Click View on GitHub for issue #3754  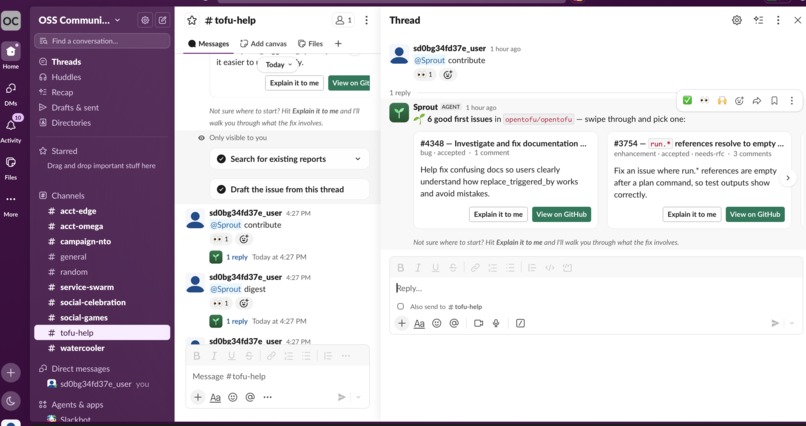pyautogui.click(x=755, y=214)
